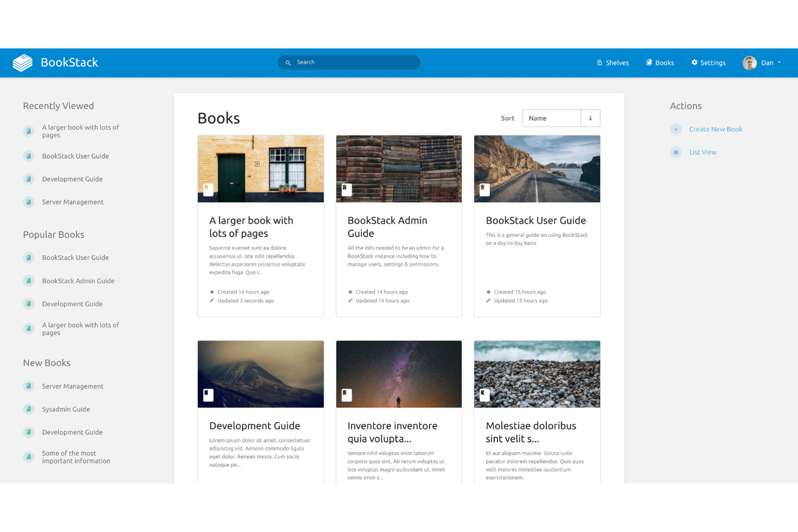Open 'Molestiae doloribus sint velit s...' card title
Image resolution: width=798 pixels, height=532 pixels.
pyautogui.click(x=531, y=432)
